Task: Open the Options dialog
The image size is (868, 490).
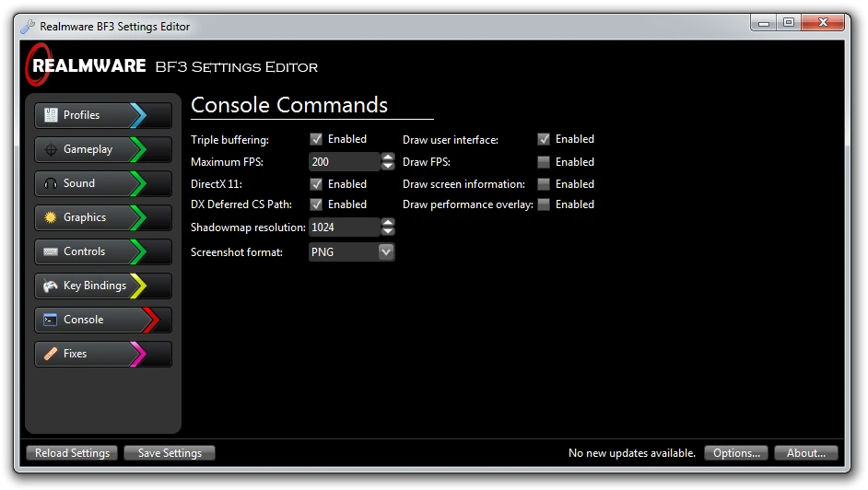Action: [x=736, y=453]
